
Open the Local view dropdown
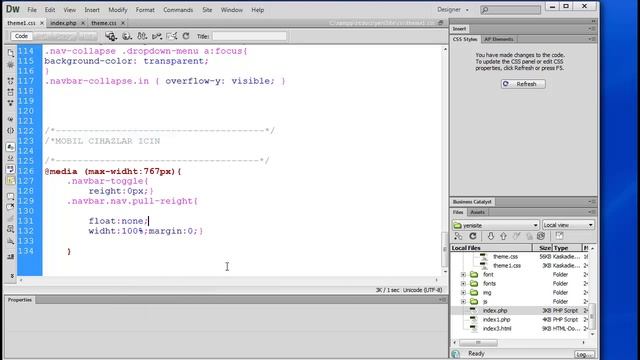[x=568, y=225]
